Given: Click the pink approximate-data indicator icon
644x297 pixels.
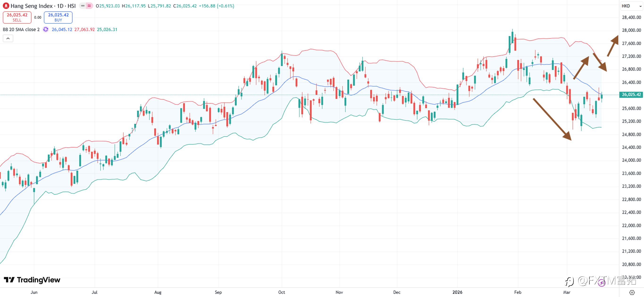Looking at the screenshot, I should (x=89, y=6).
